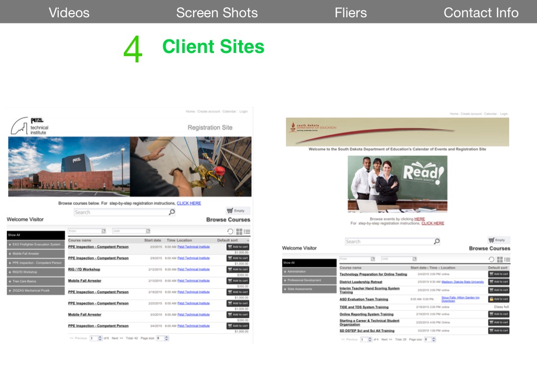
Task: Click the search magnifier on the Petzl site
Action: (x=171, y=212)
